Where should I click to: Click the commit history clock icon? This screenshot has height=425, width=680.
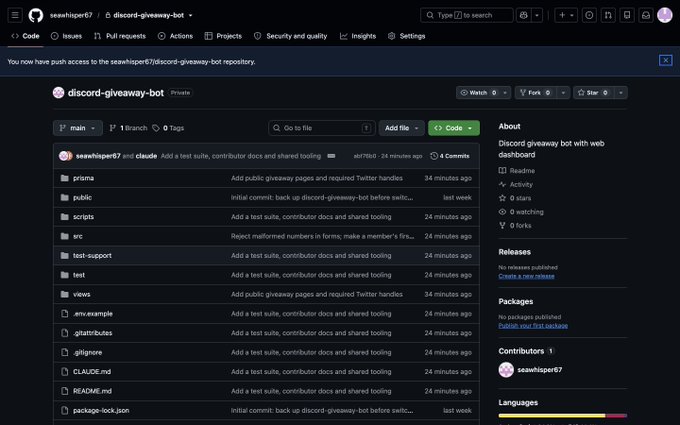point(434,156)
